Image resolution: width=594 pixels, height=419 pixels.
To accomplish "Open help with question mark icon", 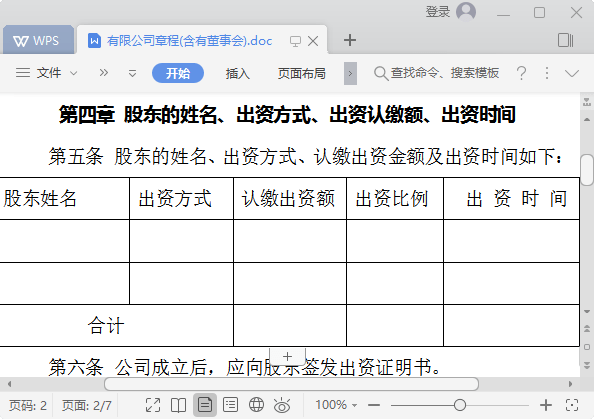I will tap(522, 73).
